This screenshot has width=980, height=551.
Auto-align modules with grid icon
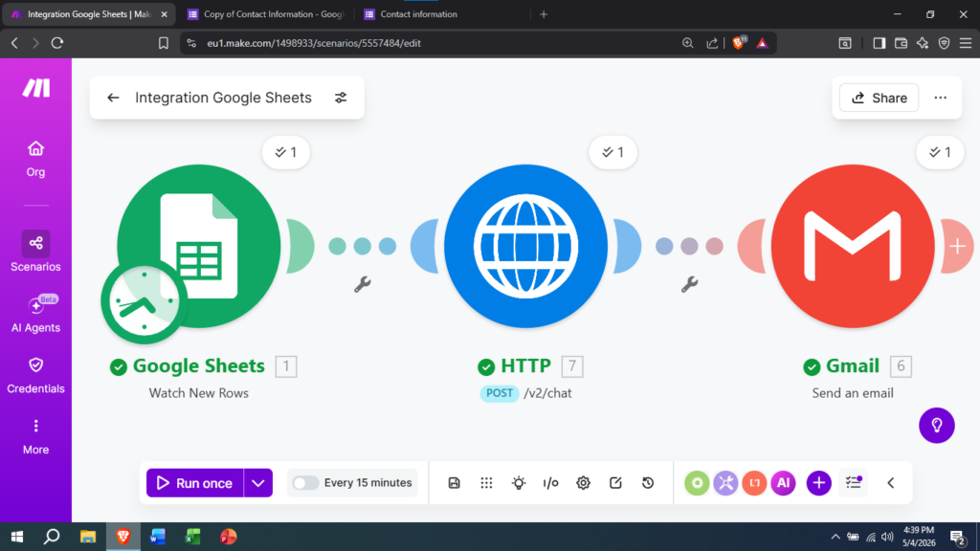click(x=486, y=483)
